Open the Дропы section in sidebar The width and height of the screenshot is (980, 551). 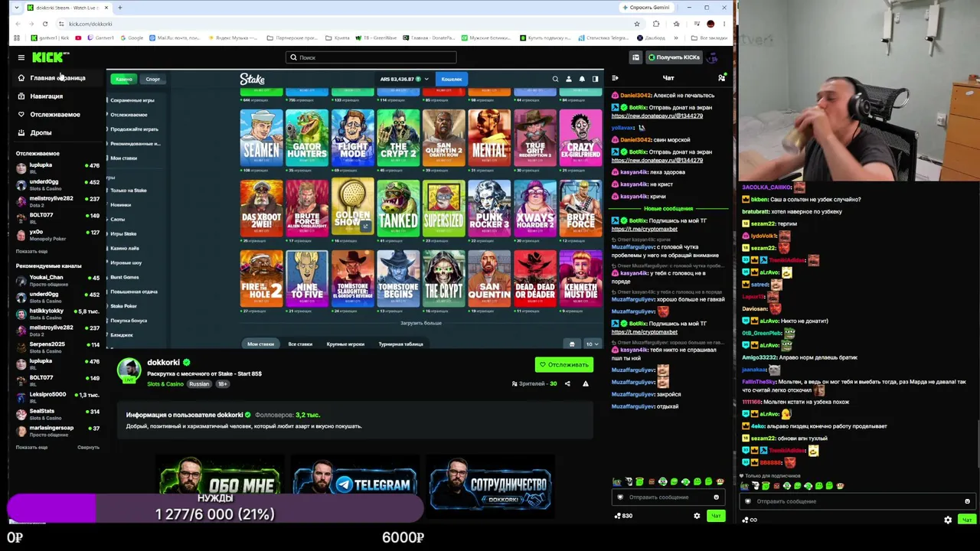point(41,132)
